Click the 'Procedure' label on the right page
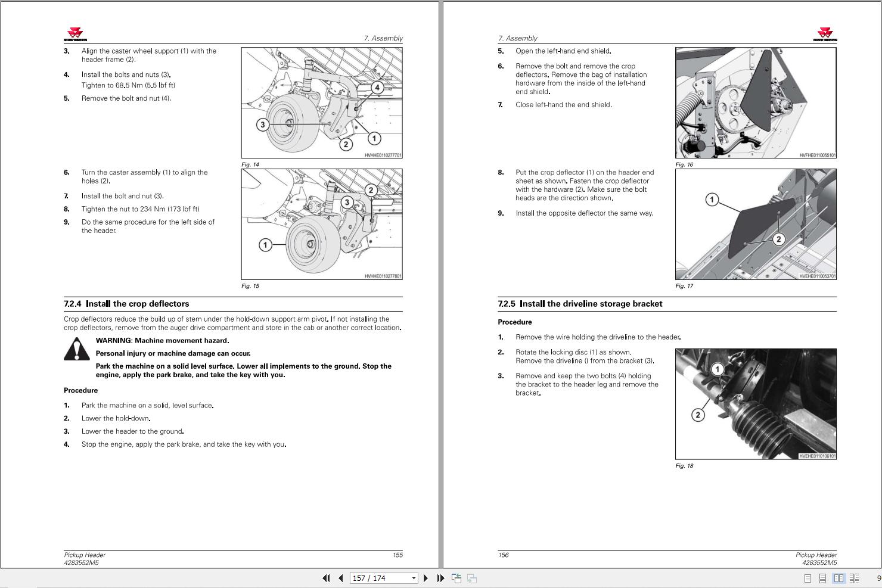The image size is (882, 588). (515, 322)
